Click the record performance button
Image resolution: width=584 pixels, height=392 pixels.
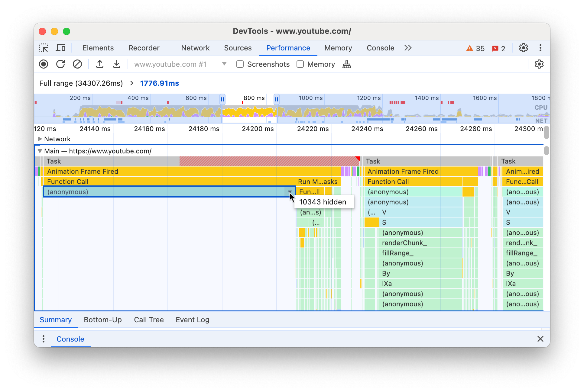[x=43, y=64]
